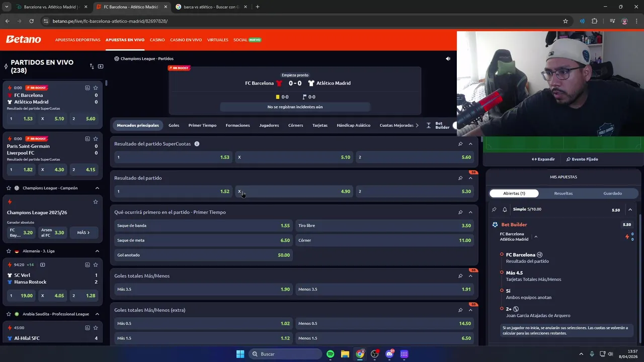Pin the Goles totales Más/Menos (extra) market

coord(460,310)
